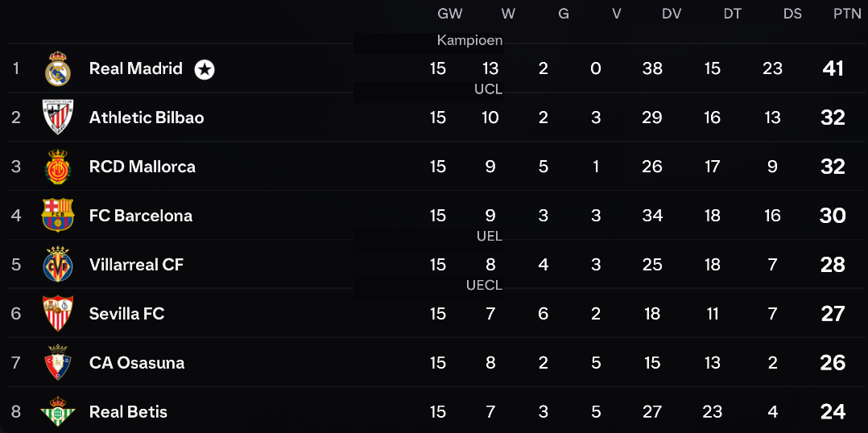Select the FC Barcelona team name
868x433 pixels.
click(141, 216)
